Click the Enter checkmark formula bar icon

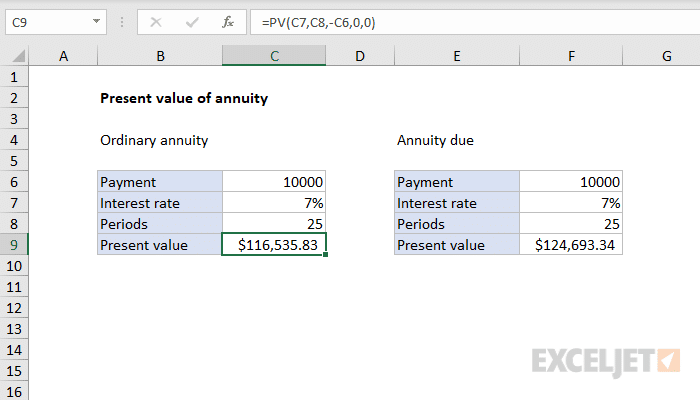(192, 22)
